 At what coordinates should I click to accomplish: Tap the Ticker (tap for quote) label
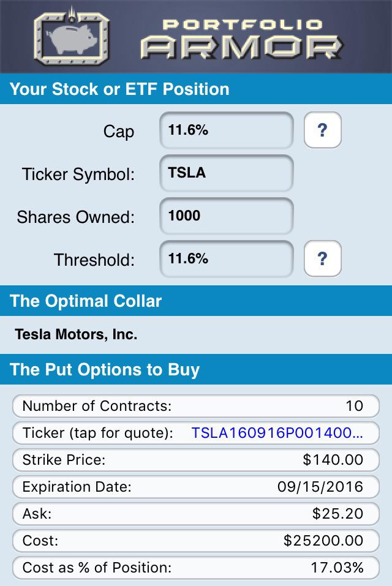97,433
